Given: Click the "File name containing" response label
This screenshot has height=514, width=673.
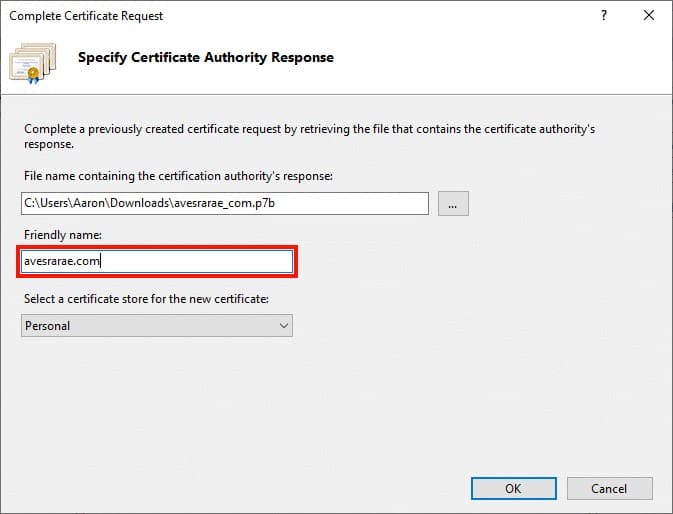Looking at the screenshot, I should click(x=178, y=176).
